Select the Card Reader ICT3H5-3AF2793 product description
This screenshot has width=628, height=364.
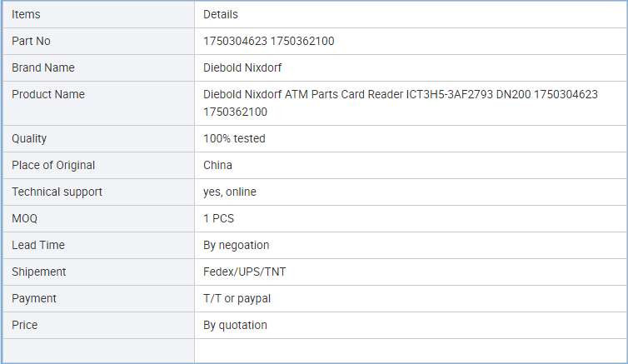(x=401, y=103)
